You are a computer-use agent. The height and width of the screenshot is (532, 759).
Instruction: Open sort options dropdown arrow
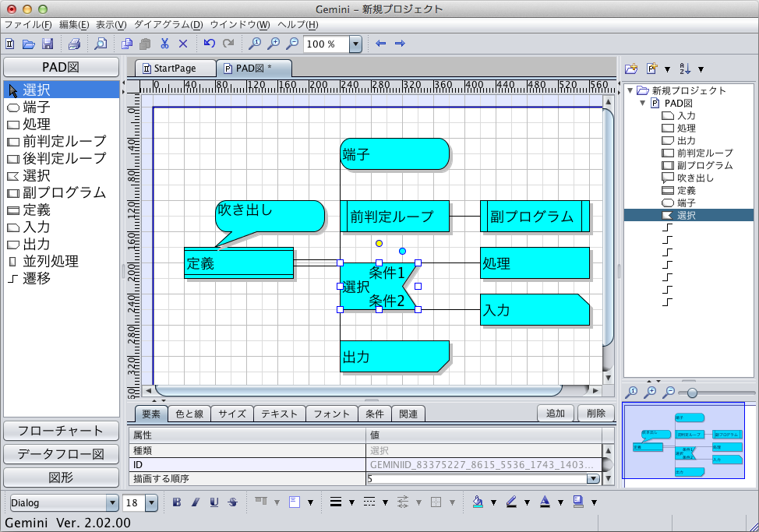701,69
